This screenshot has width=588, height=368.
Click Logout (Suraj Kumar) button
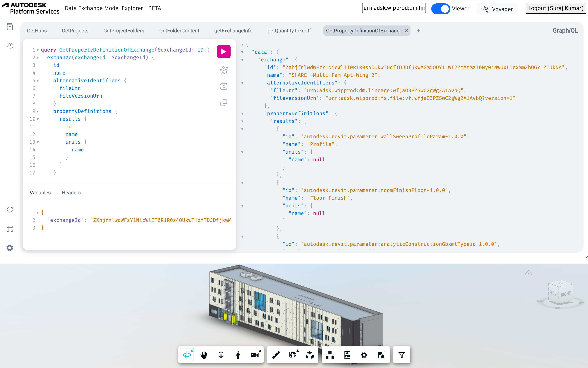556,8
